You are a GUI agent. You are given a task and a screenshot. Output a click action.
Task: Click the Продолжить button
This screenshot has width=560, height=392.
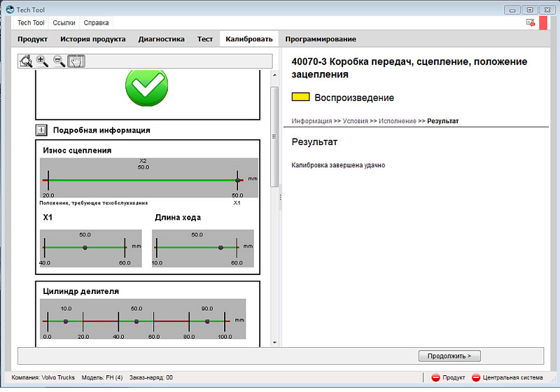(x=449, y=356)
